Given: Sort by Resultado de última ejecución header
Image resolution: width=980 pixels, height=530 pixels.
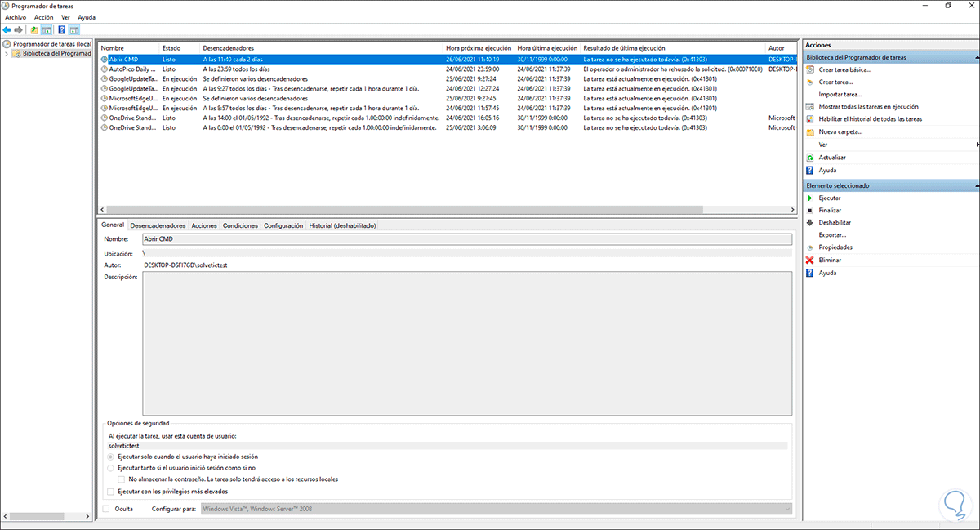Looking at the screenshot, I should (673, 48).
